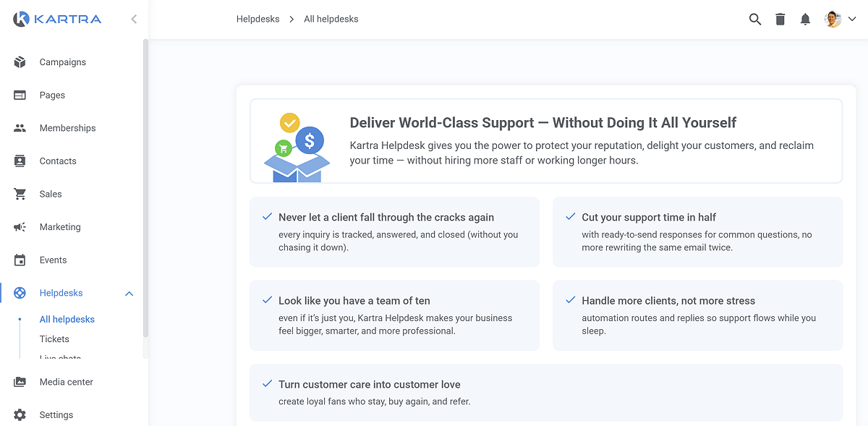This screenshot has width=868, height=426.
Task: Open the Sales section
Action: click(51, 194)
